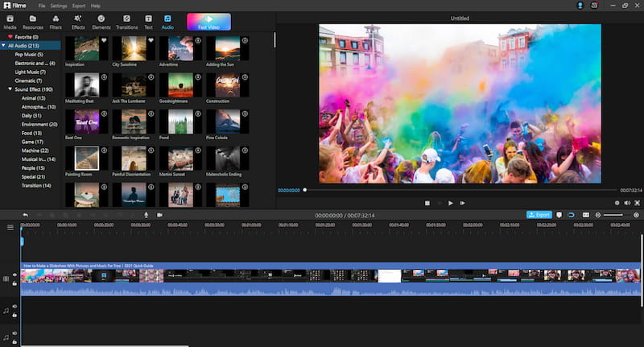Collapse the All Audio category
The width and height of the screenshot is (644, 347).
tap(3, 46)
